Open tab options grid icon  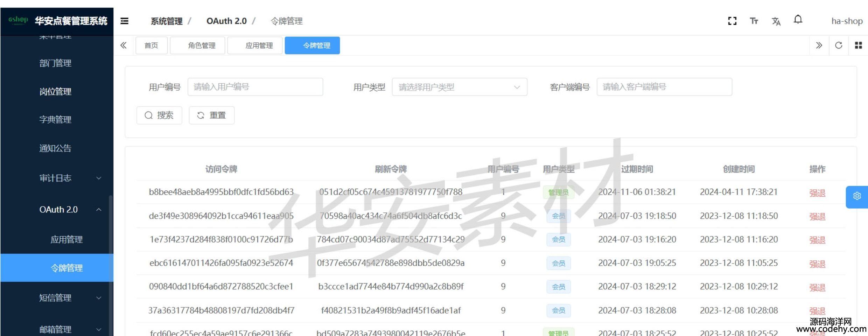pos(858,45)
